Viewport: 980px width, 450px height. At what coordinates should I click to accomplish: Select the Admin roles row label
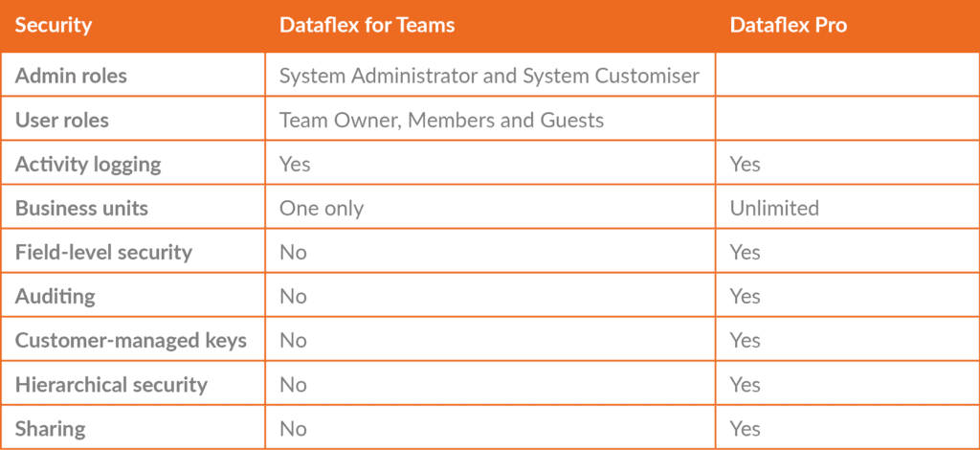pos(71,76)
